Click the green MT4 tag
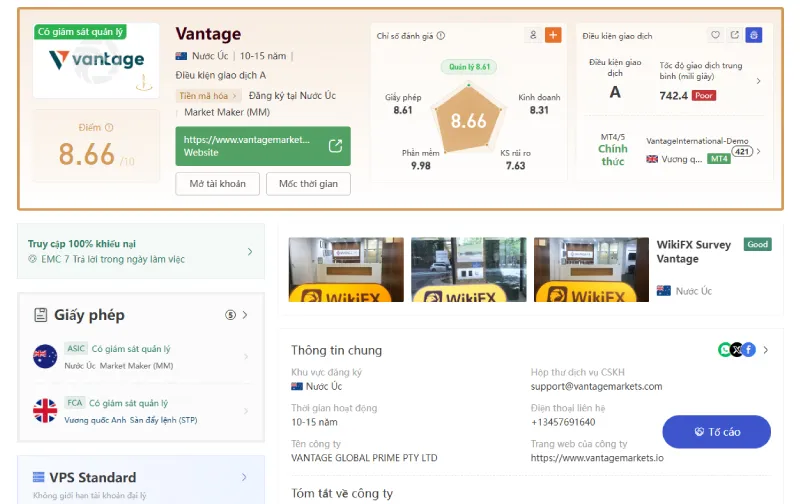The width and height of the screenshot is (800, 504). (719, 159)
